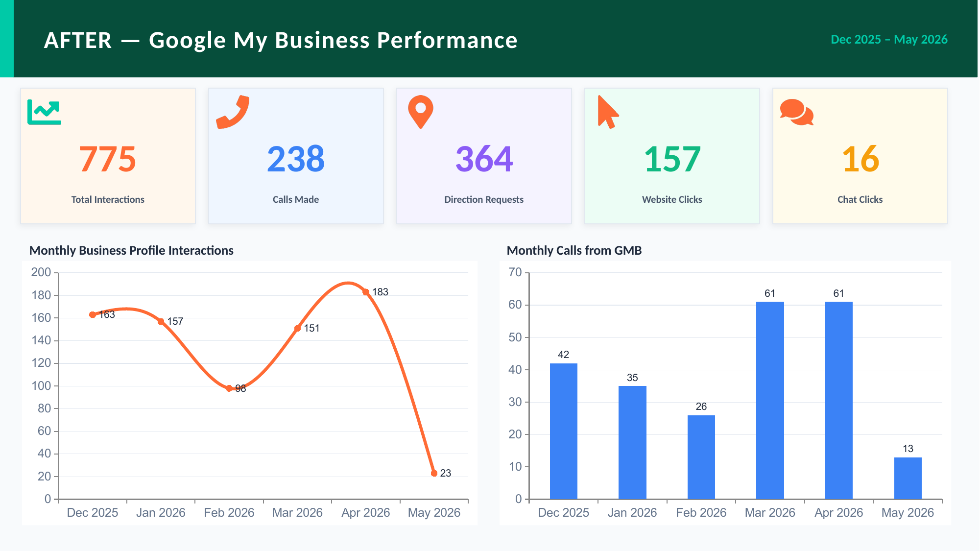
Task: Click "Mar 2026" on the interactions chart x-axis
Action: (x=297, y=512)
